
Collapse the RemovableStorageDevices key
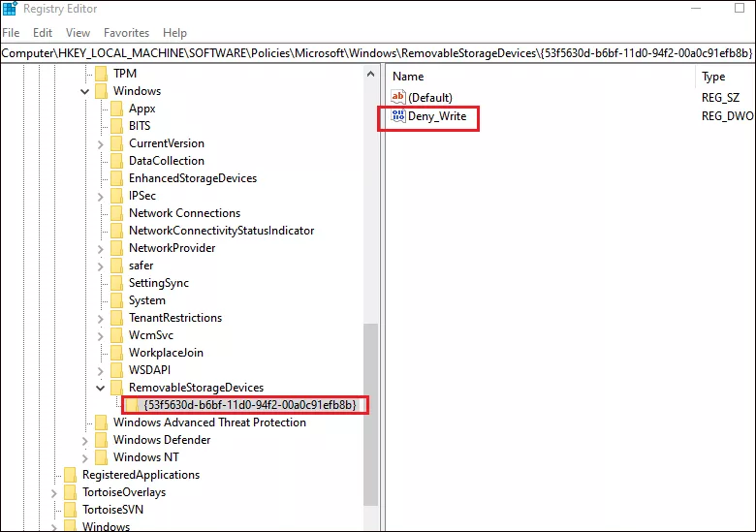[100, 388]
